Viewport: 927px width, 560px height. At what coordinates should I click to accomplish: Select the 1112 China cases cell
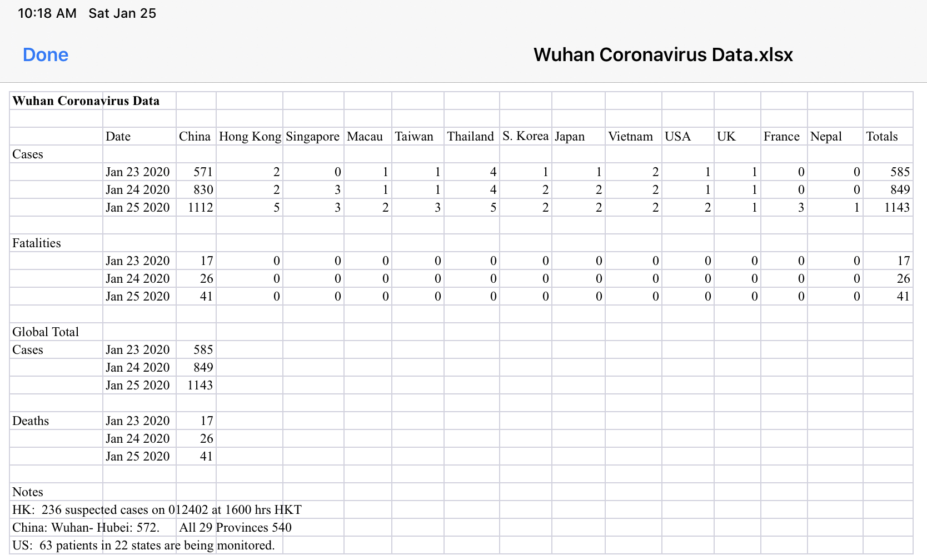(200, 208)
